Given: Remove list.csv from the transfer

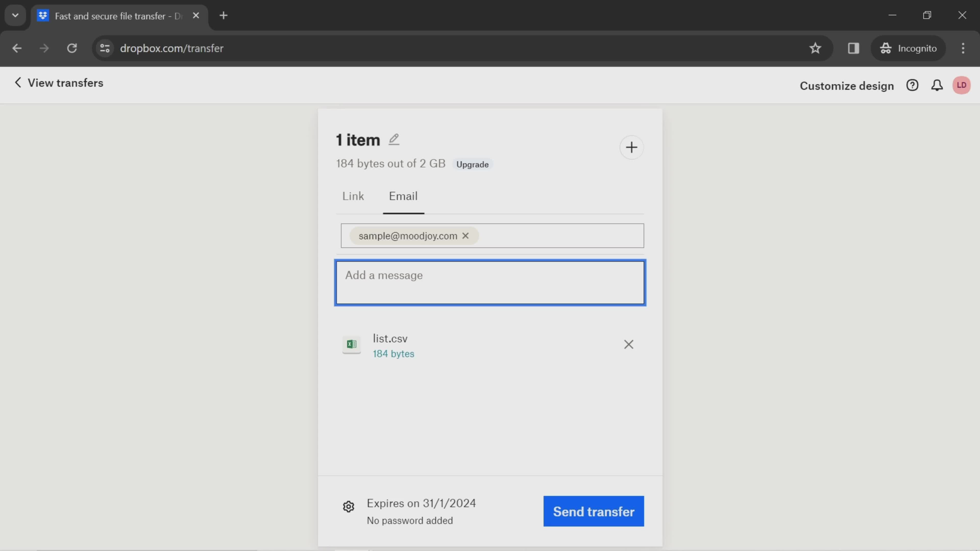Looking at the screenshot, I should pyautogui.click(x=629, y=345).
